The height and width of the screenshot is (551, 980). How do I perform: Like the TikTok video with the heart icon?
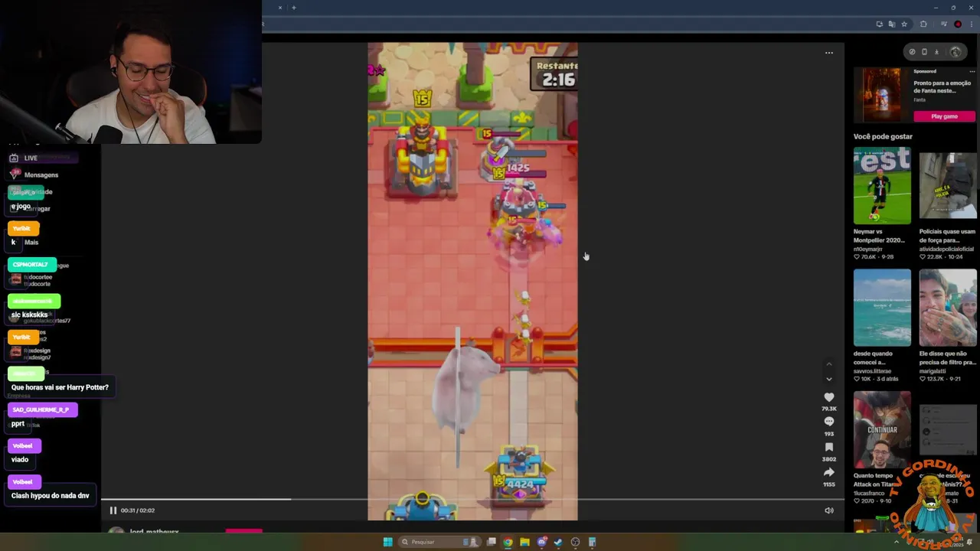pos(828,397)
